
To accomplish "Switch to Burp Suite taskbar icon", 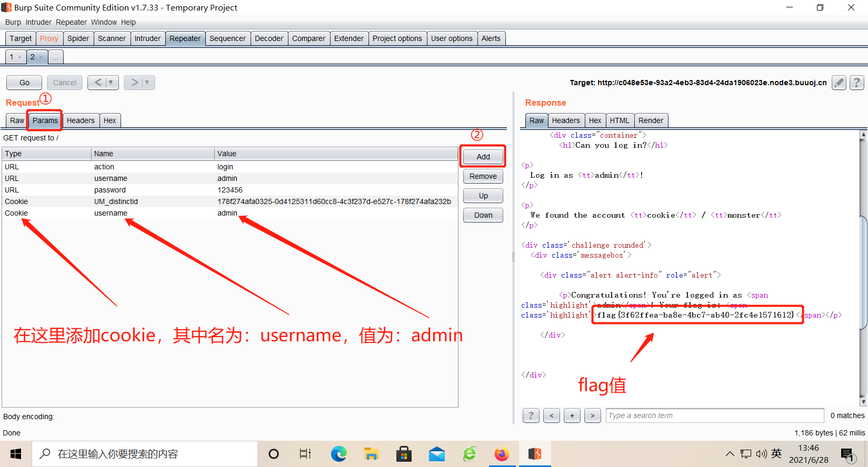I will tap(535, 454).
